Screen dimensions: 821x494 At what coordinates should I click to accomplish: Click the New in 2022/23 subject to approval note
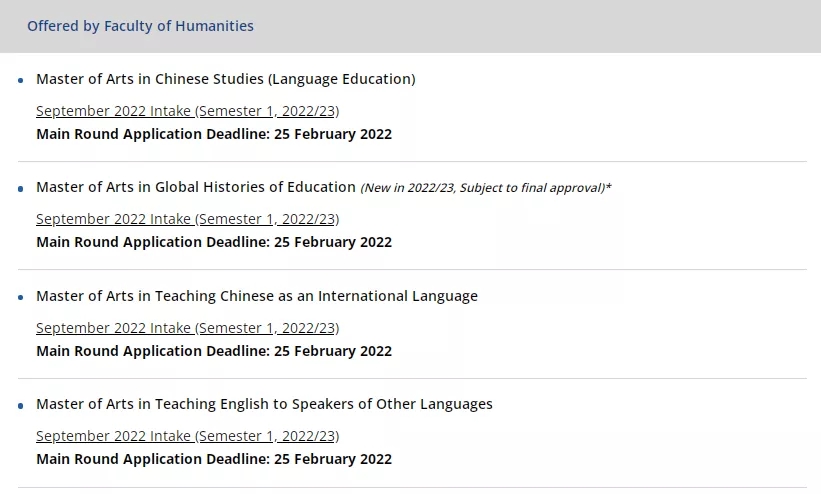coord(483,188)
